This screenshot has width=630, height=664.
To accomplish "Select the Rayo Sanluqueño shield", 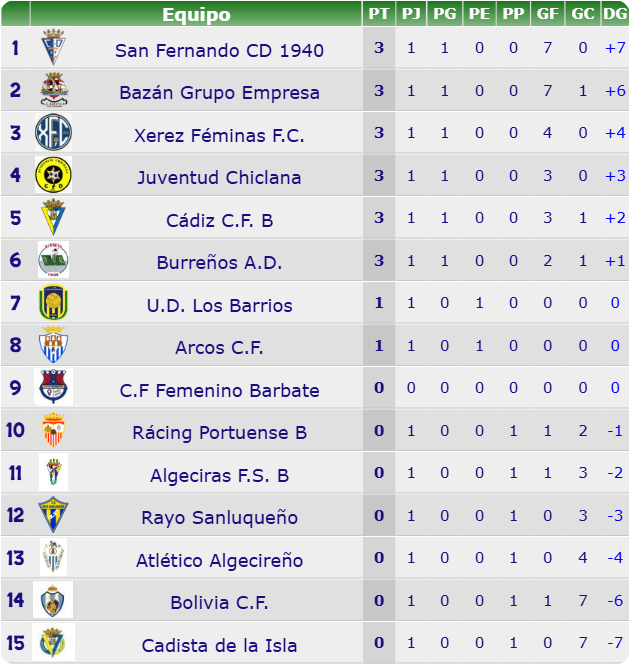I will point(53,515).
